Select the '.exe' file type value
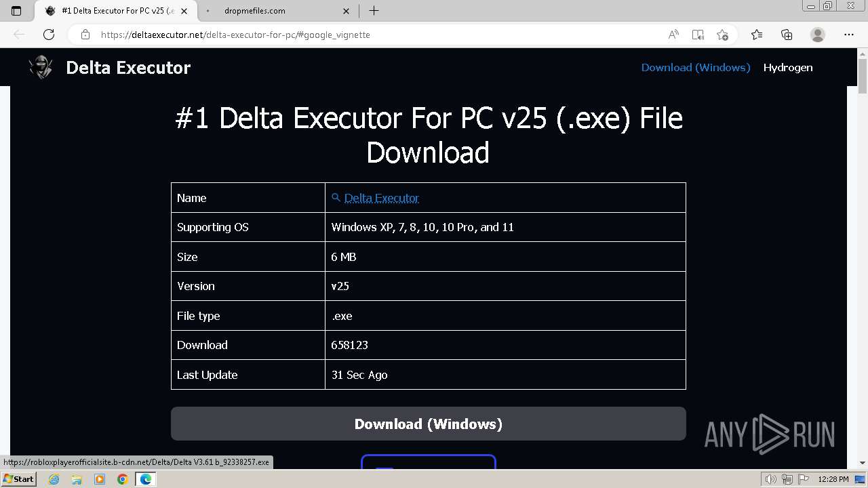The width and height of the screenshot is (868, 488). tap(342, 316)
